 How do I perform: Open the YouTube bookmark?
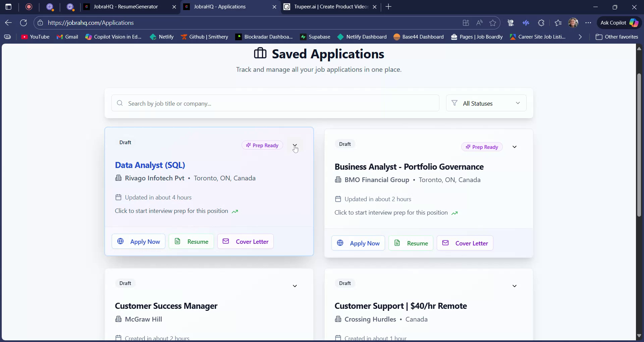click(35, 37)
